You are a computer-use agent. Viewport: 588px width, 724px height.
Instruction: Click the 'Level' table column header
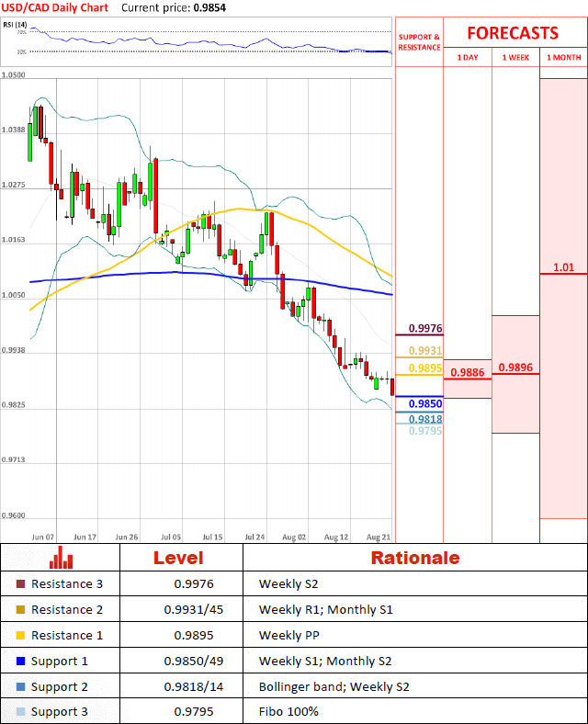tap(178, 558)
